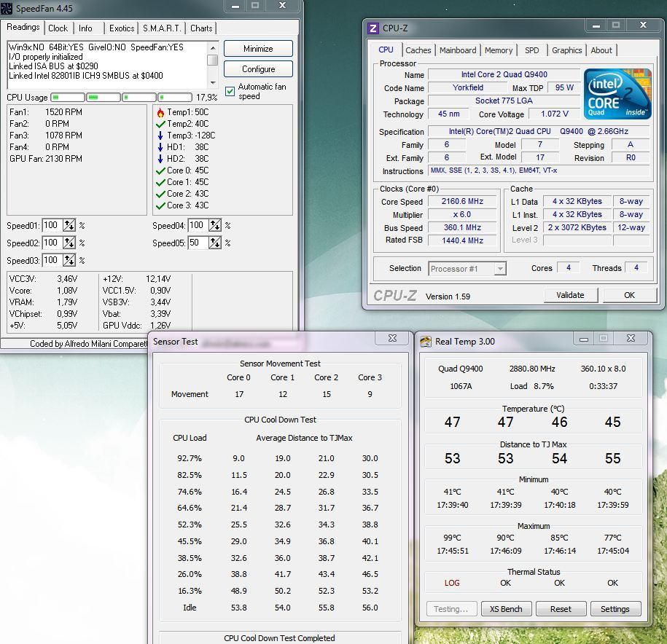Viewport: 667px width, 644px height.
Task: Click the Minimize button in SpeedFan
Action: pos(258,49)
